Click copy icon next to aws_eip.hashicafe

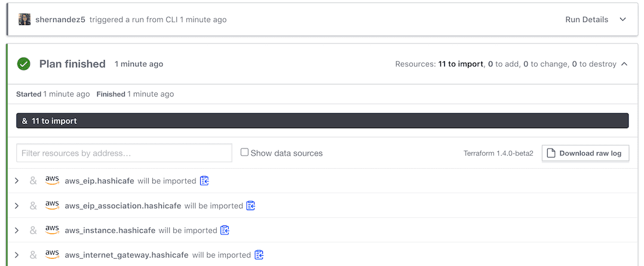point(204,181)
